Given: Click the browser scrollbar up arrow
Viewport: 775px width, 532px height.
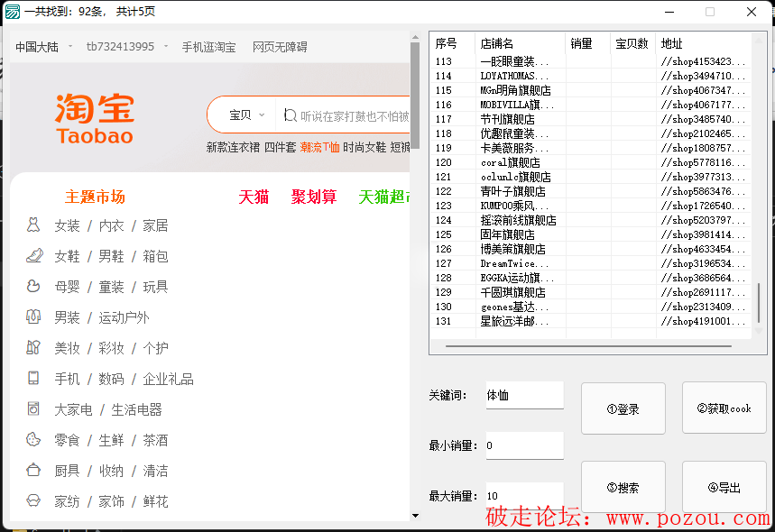Looking at the screenshot, I should click(x=415, y=37).
